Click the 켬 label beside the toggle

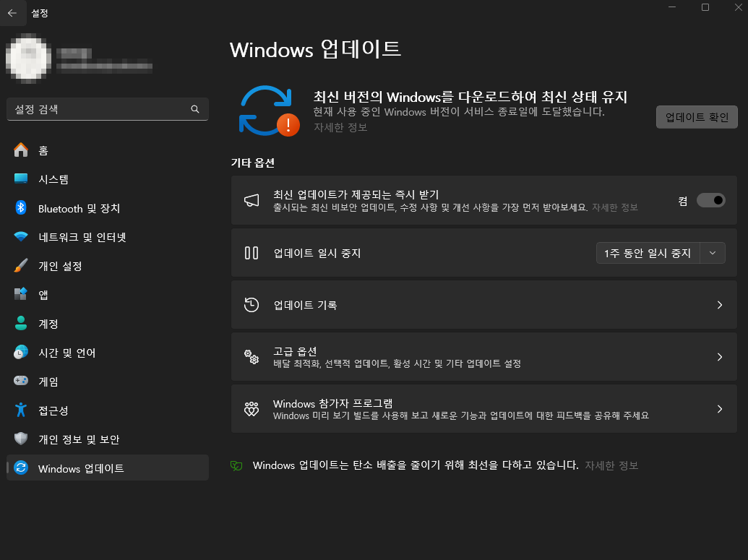683,201
